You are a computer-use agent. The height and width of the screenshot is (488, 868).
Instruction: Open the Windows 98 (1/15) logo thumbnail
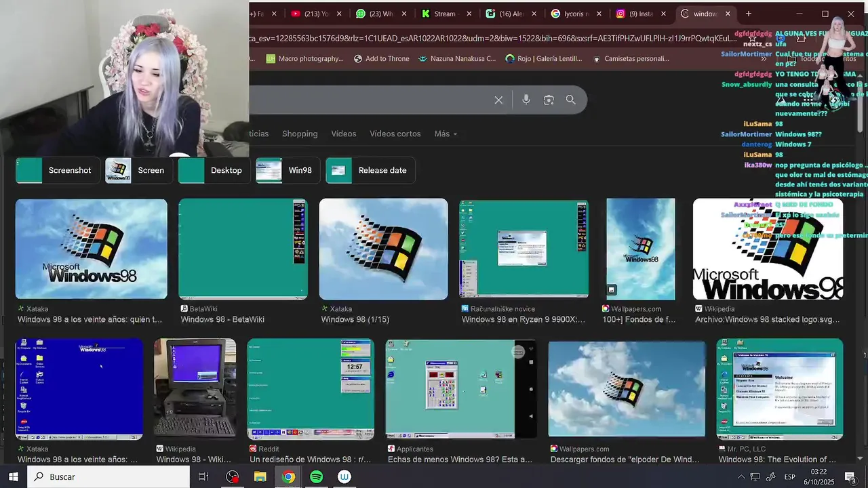click(x=384, y=249)
